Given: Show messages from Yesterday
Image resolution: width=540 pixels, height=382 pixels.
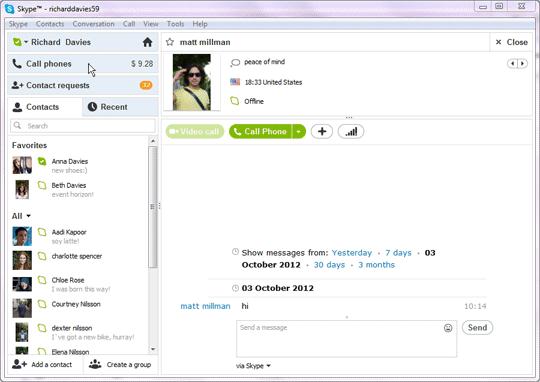Looking at the screenshot, I should [x=352, y=253].
